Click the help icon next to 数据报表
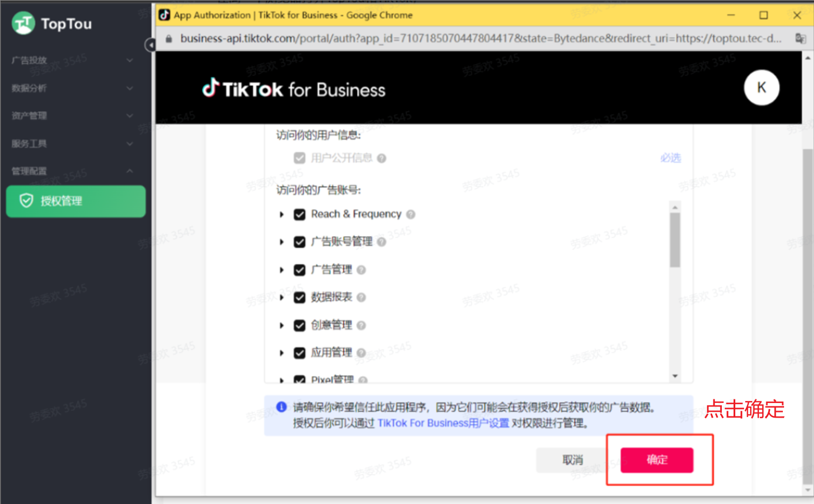This screenshot has width=814, height=504. tap(361, 298)
